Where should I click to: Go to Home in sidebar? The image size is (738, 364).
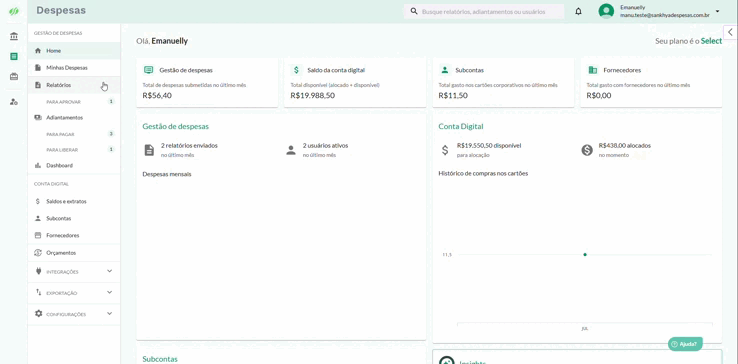tap(74, 50)
